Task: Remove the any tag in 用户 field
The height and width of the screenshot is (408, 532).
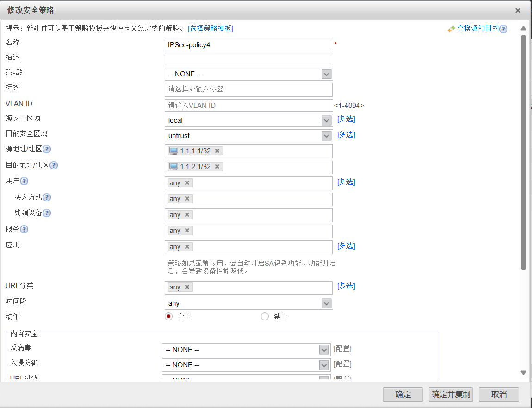Action: coord(187,183)
